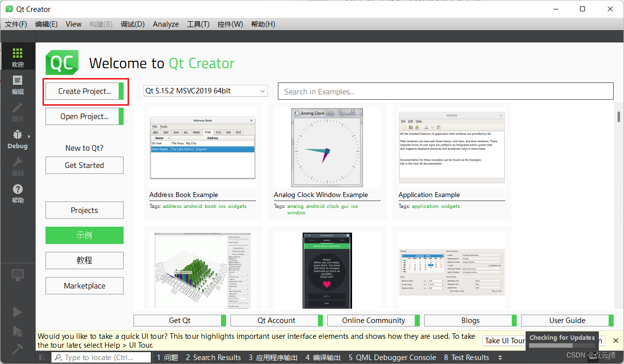Toggle the left sidebar visibility icon
The image size is (624, 364).
coord(42,358)
